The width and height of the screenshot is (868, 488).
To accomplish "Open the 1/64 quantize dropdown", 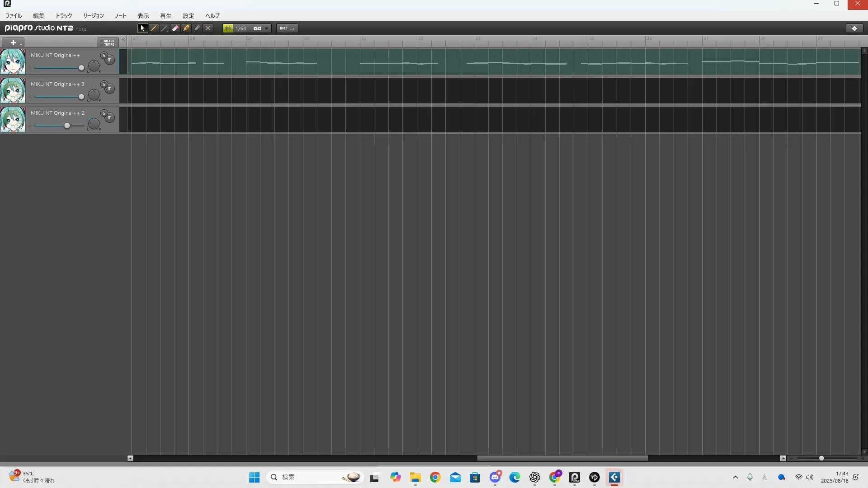I will pos(267,28).
